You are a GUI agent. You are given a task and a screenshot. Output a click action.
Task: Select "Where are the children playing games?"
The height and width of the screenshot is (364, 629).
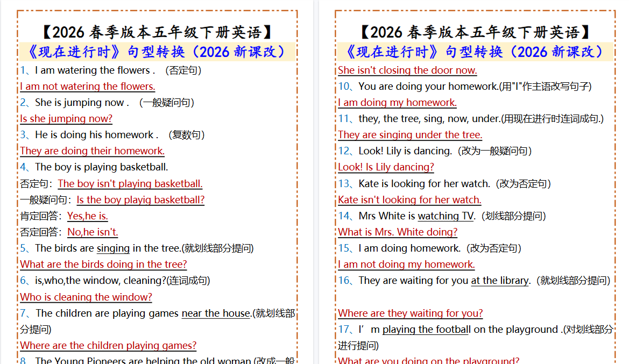[108, 345]
